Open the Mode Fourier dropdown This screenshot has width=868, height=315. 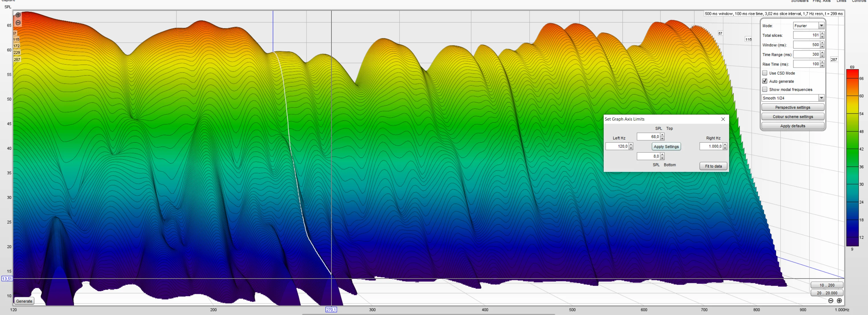[809, 26]
